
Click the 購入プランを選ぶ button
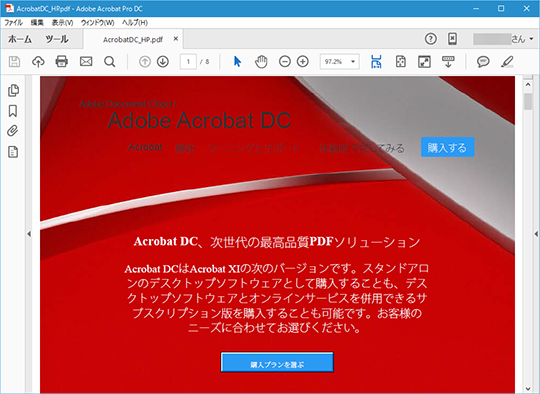tap(277, 363)
